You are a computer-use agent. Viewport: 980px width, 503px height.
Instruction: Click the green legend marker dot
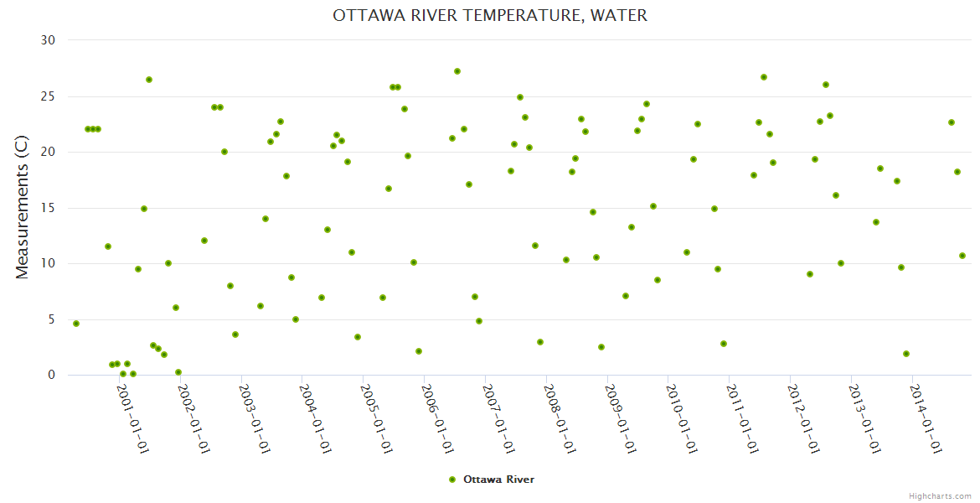(453, 480)
